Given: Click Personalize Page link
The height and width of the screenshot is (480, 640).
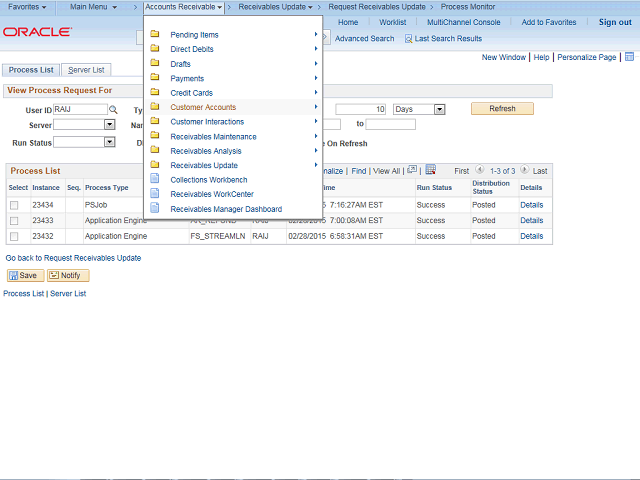Looking at the screenshot, I should pos(587,58).
